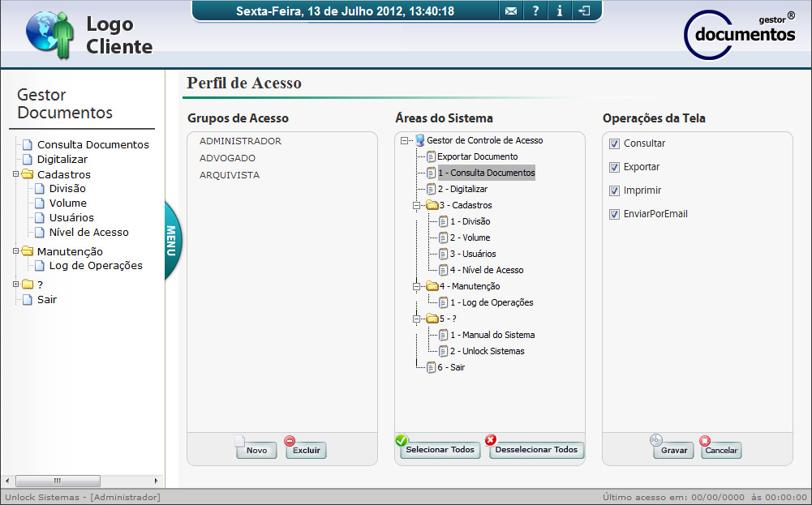This screenshot has width=812, height=505.
Task: Click the globe Logo Cliente icon
Action: pos(49,36)
